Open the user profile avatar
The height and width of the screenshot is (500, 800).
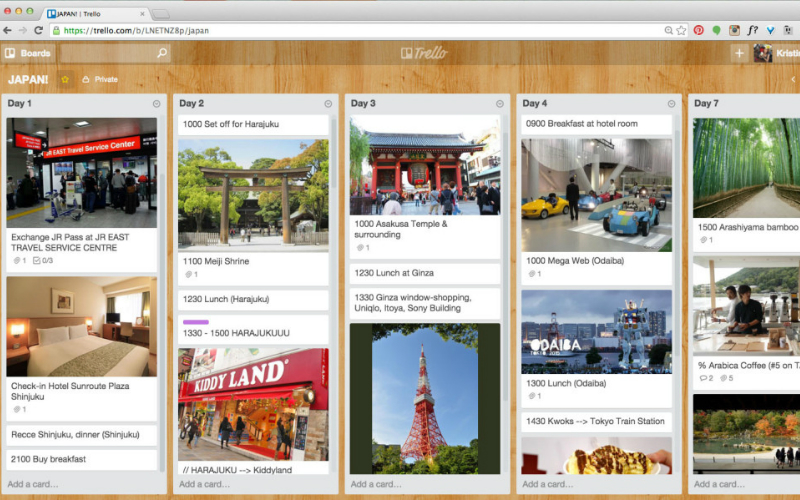pyautogui.click(x=763, y=53)
